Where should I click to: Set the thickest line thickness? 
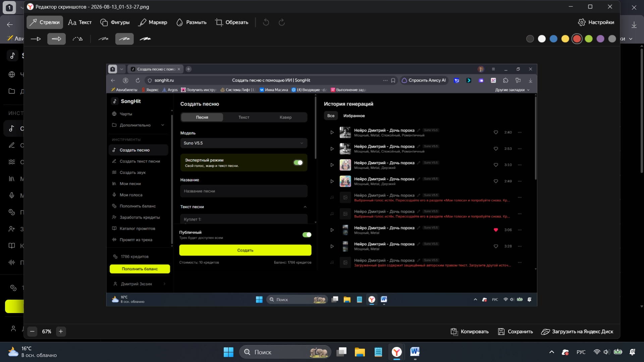tap(145, 39)
